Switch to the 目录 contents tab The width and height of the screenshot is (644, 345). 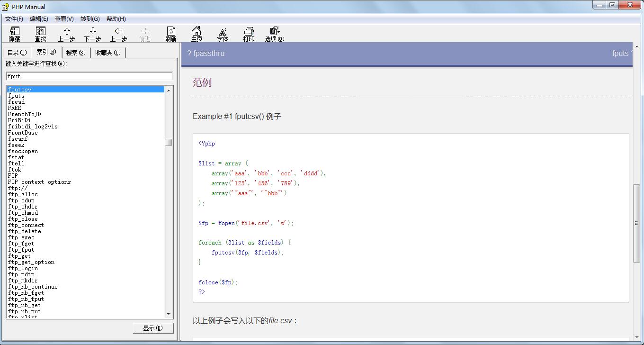tap(17, 53)
